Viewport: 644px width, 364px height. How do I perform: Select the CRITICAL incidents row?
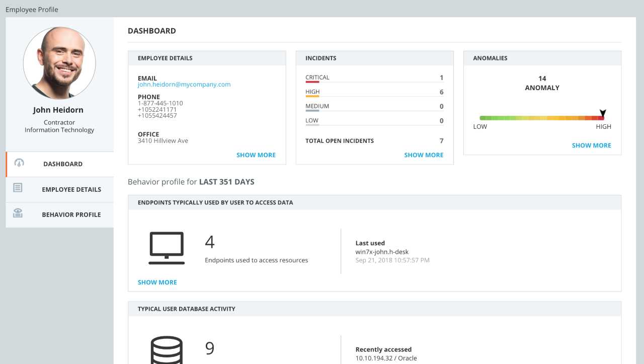click(374, 78)
